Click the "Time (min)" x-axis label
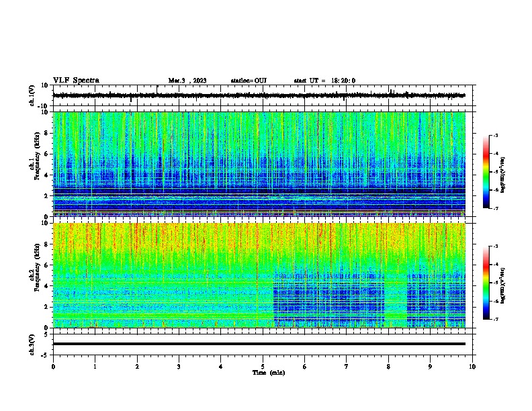Viewport: 532px width, 411px height. coord(269,373)
